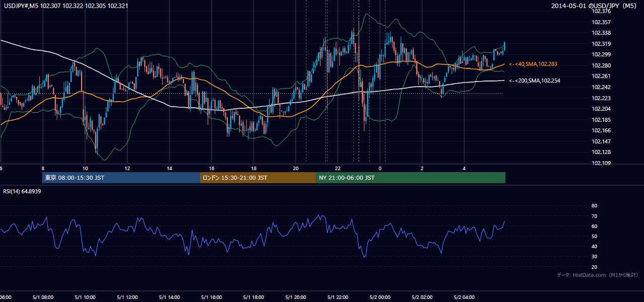
Task: Click the 5/1 14:00 time axis label
Action: [x=169, y=297]
